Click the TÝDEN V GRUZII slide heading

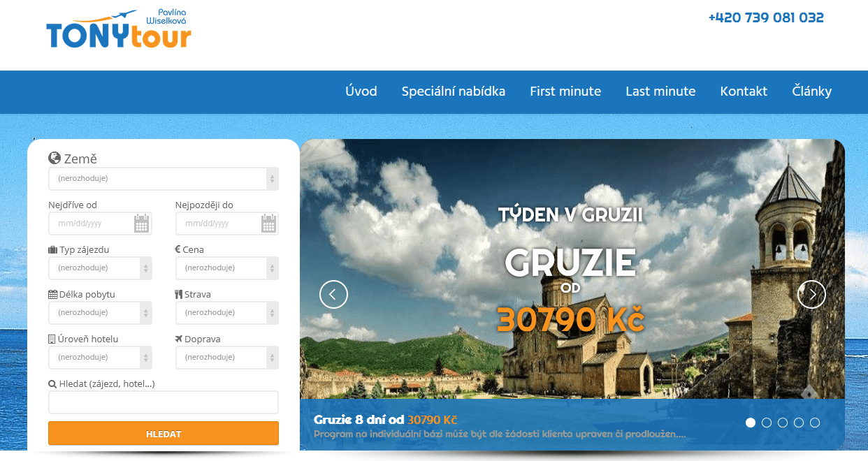click(570, 215)
